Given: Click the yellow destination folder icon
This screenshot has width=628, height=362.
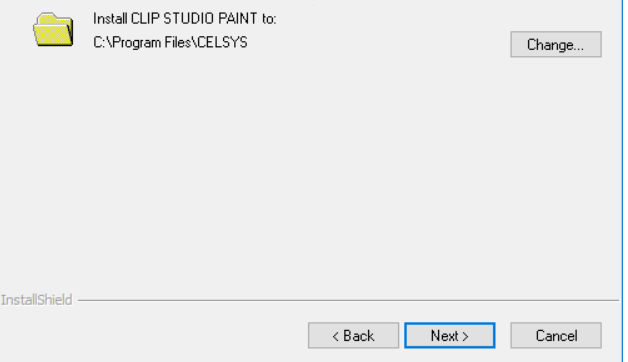Looking at the screenshot, I should 53,30.
